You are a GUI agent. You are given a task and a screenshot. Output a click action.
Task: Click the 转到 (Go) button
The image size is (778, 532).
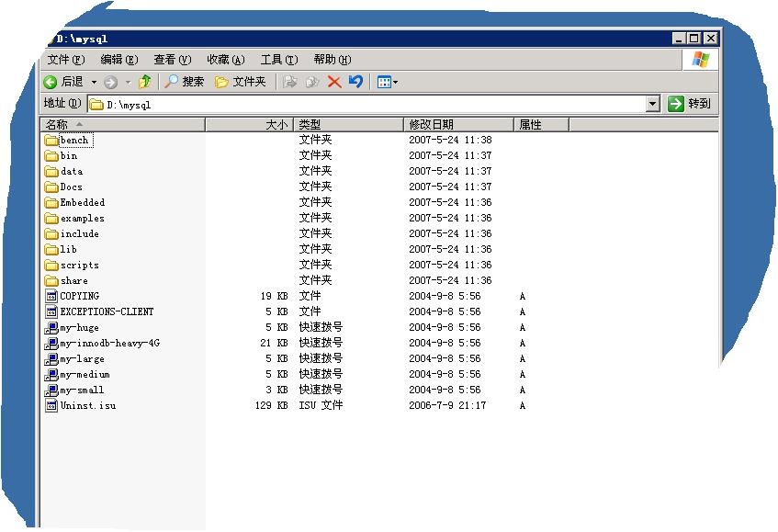click(690, 104)
